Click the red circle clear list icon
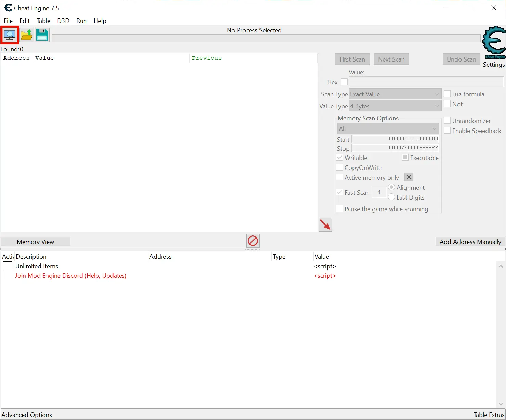 (x=253, y=241)
